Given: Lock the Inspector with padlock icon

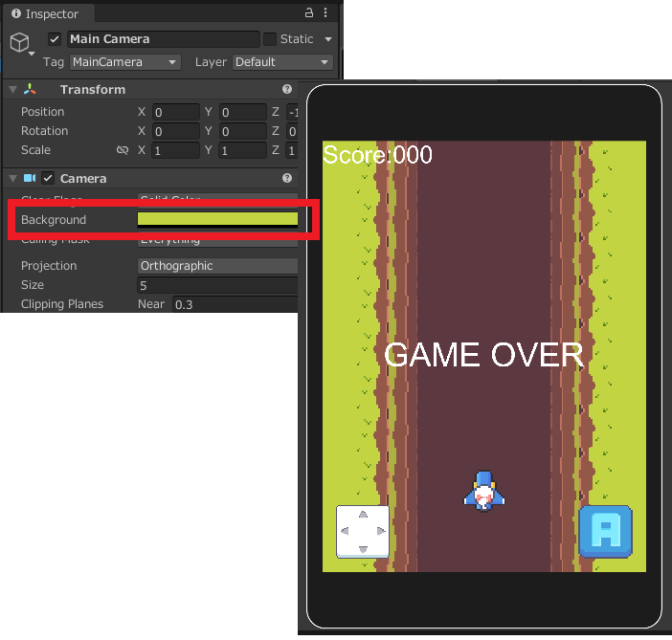Looking at the screenshot, I should click(x=309, y=13).
